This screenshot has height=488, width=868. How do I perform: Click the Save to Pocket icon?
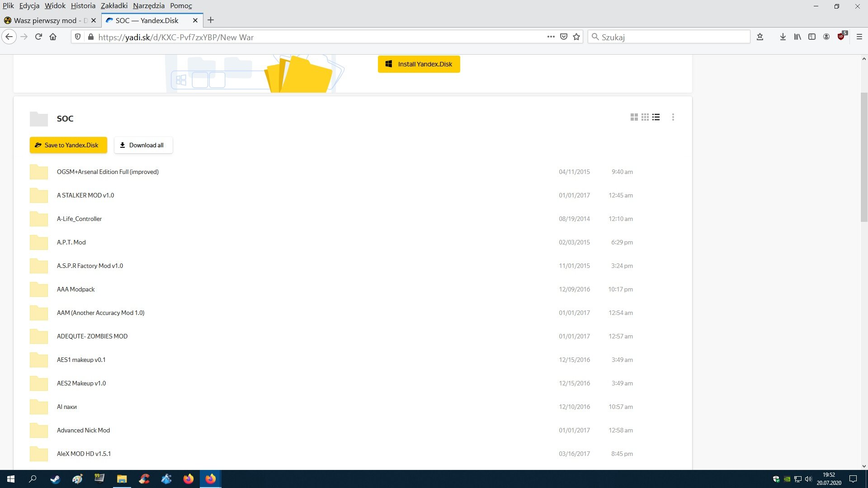[564, 37]
